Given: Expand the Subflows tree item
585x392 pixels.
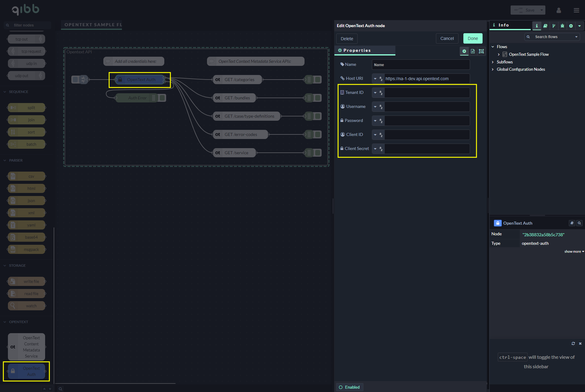Looking at the screenshot, I should (493, 62).
